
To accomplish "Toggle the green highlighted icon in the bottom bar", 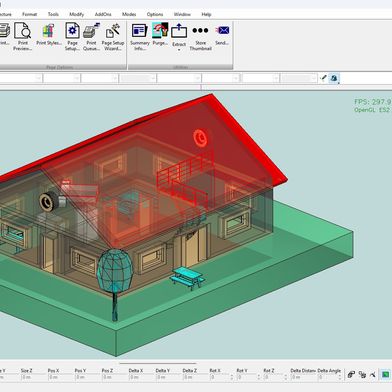I will (385, 375).
